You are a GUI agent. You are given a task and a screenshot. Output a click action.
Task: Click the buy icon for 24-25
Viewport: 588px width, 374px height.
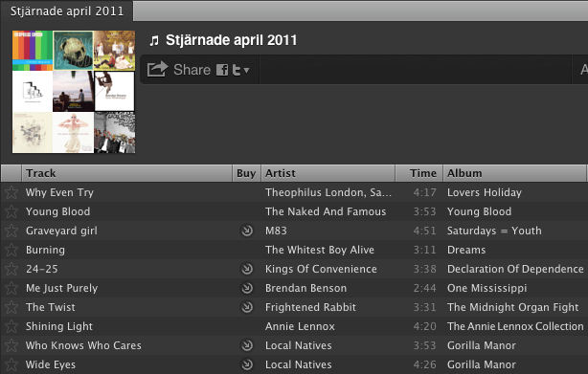click(x=247, y=269)
